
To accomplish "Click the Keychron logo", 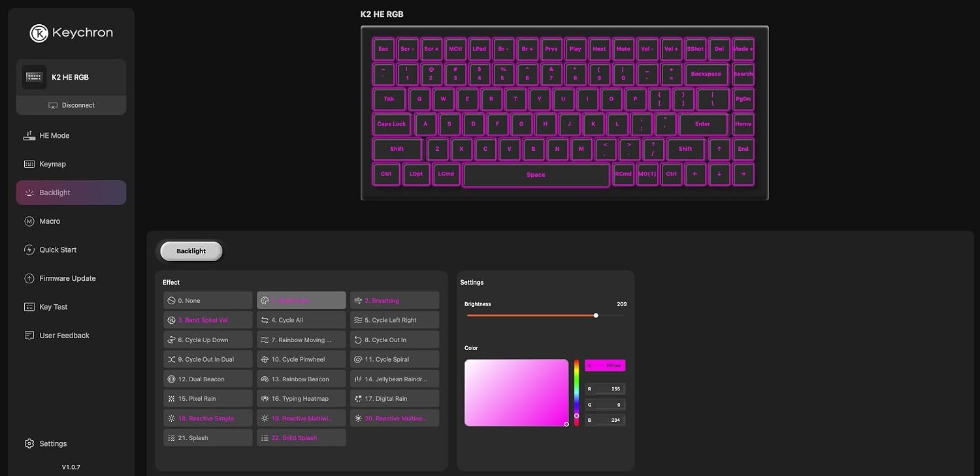I will [x=71, y=33].
